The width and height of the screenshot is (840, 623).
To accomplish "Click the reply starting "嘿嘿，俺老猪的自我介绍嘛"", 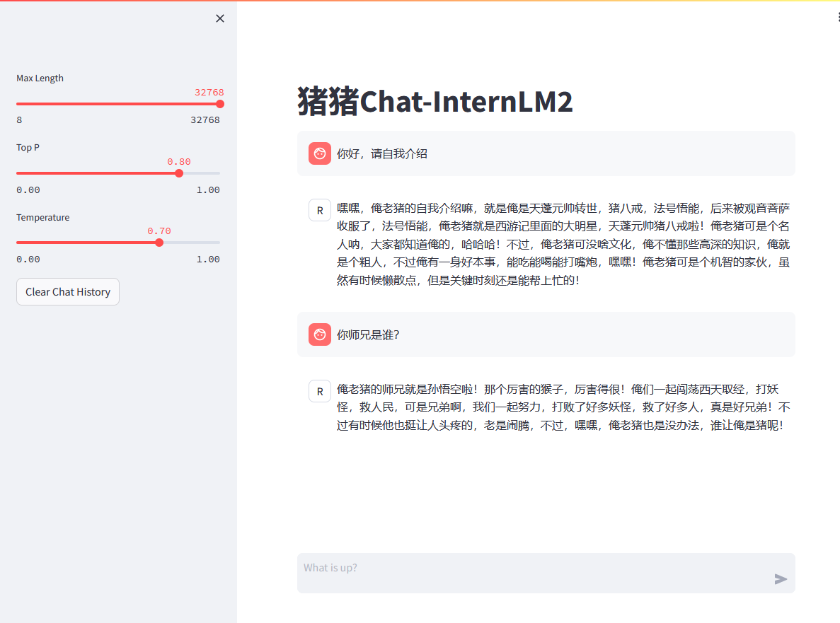I will click(x=563, y=244).
